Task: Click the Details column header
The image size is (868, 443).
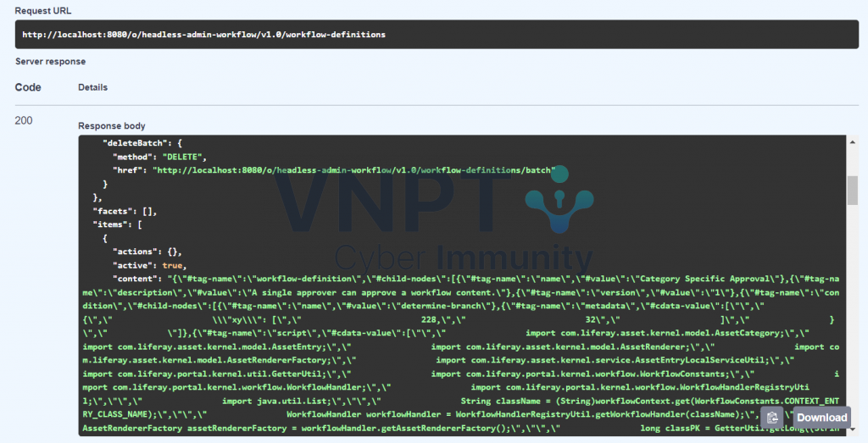Action: point(92,87)
